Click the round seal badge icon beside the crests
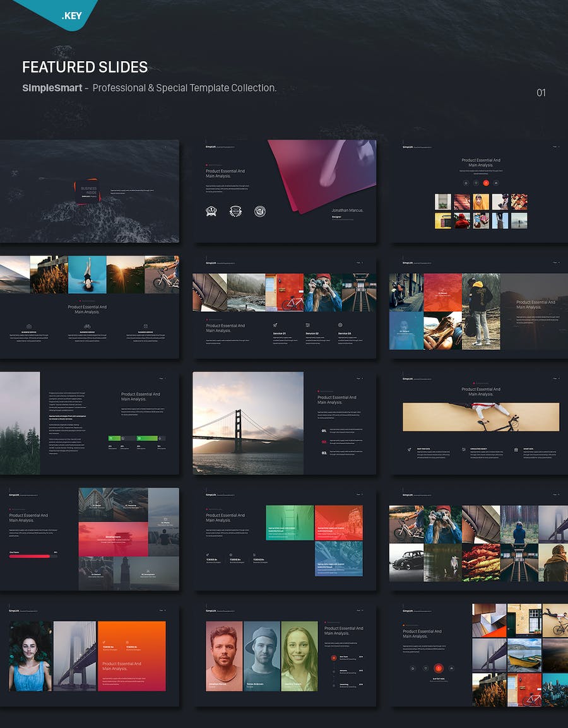Image resolution: width=568 pixels, height=728 pixels. [260, 211]
